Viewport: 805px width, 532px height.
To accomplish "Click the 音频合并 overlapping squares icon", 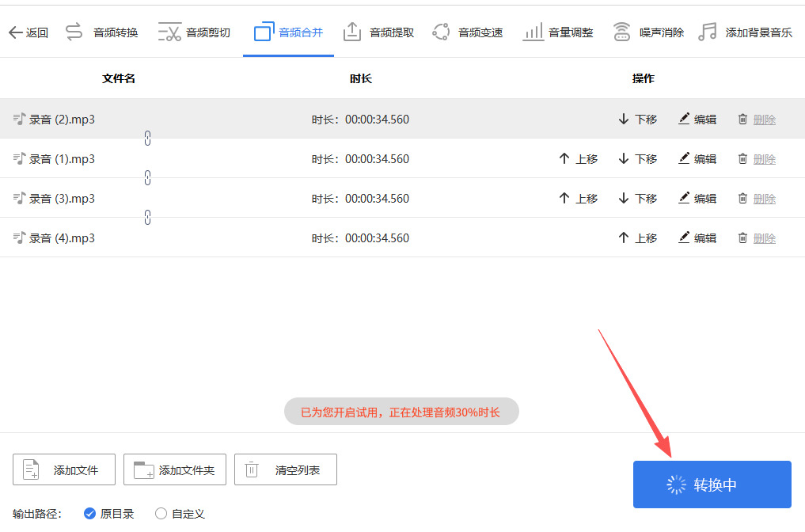I will tap(264, 32).
